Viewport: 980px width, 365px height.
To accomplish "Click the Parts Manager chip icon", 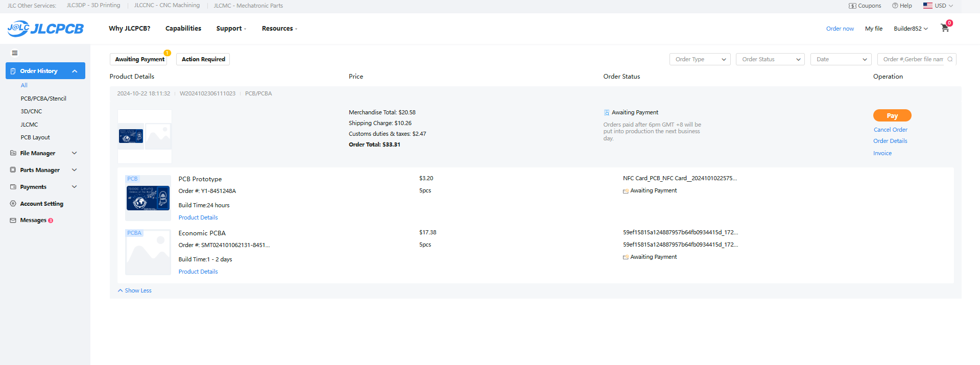I will (13, 170).
